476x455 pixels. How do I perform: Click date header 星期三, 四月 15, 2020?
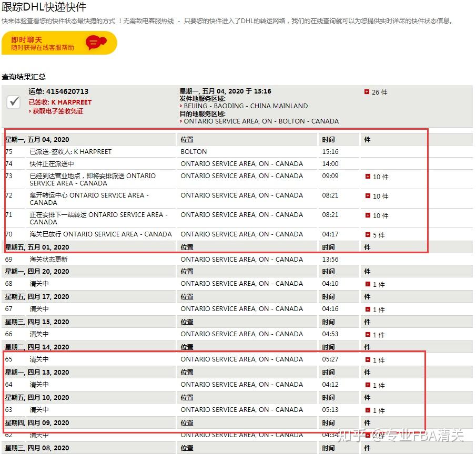tap(37, 322)
